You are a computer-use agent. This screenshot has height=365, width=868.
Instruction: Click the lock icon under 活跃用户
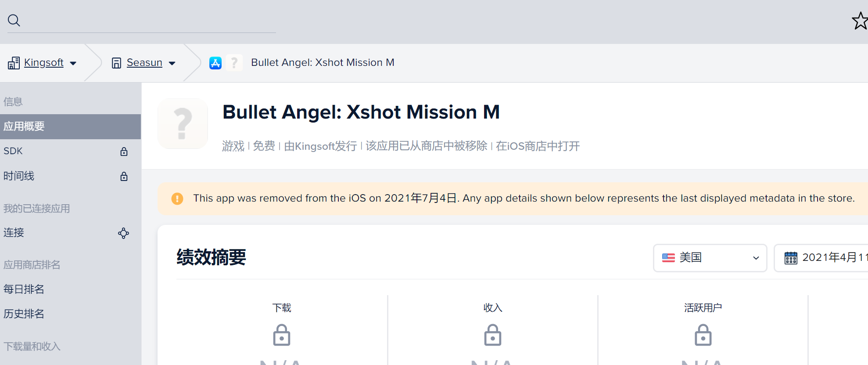(x=703, y=335)
